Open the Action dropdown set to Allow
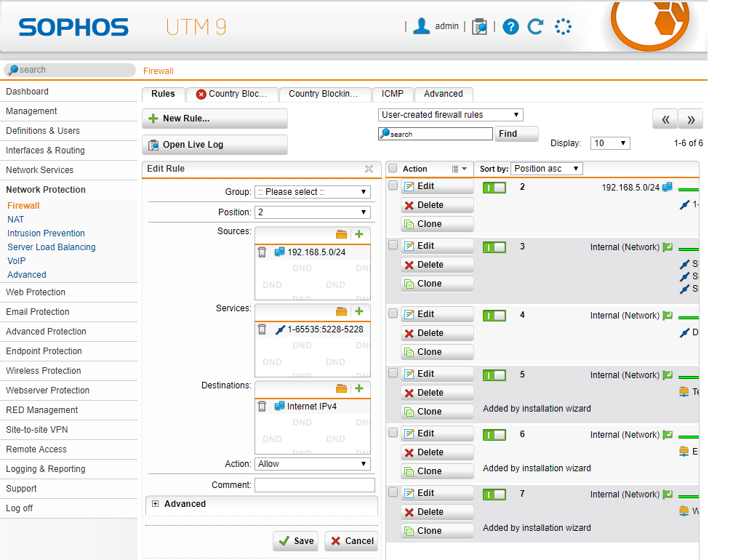Viewport: 733px width, 560px height. [x=312, y=464]
